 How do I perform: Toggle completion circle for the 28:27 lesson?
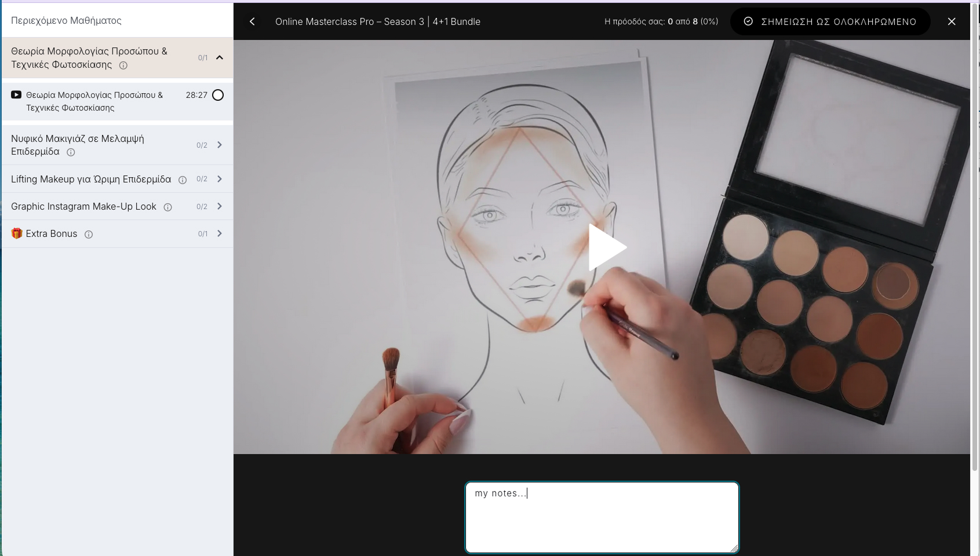click(x=218, y=95)
